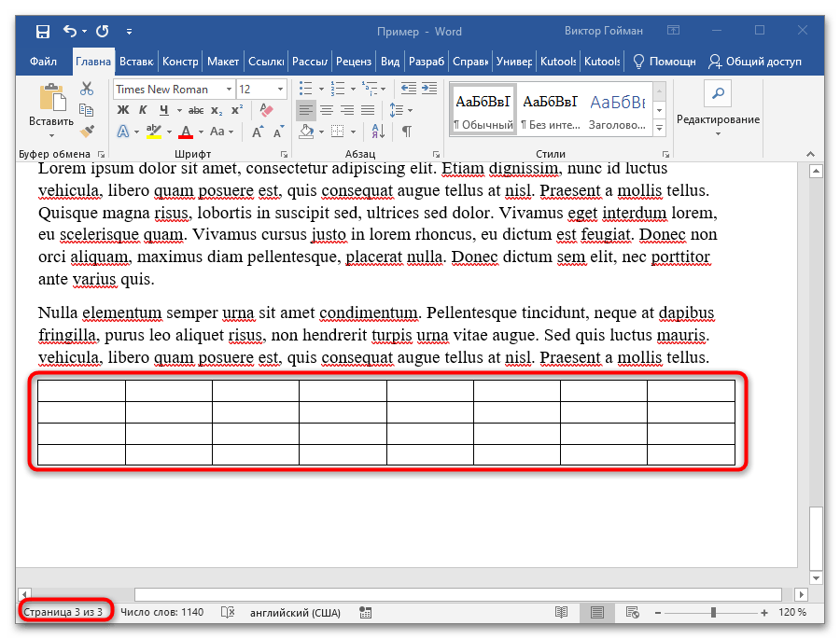Open Customize Quick Access Toolbar menu
Image resolution: width=840 pixels, height=639 pixels.
pyautogui.click(x=129, y=32)
